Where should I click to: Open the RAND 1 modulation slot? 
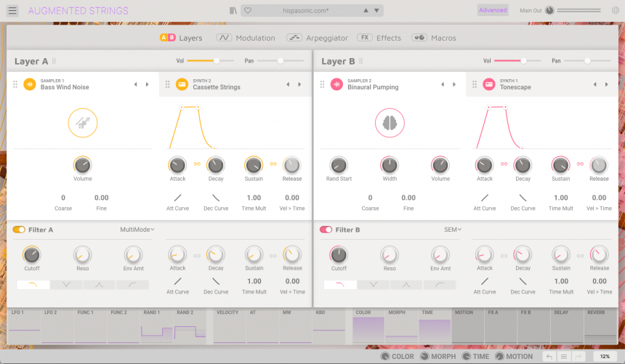point(157,325)
